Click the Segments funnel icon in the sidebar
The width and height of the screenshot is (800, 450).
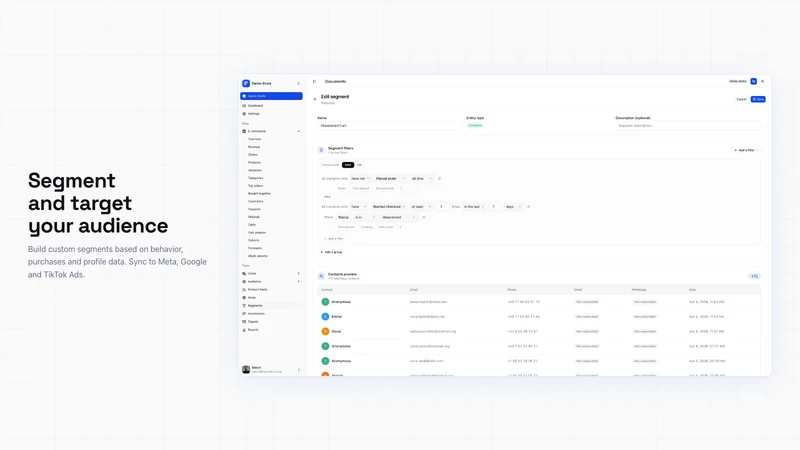(x=244, y=306)
